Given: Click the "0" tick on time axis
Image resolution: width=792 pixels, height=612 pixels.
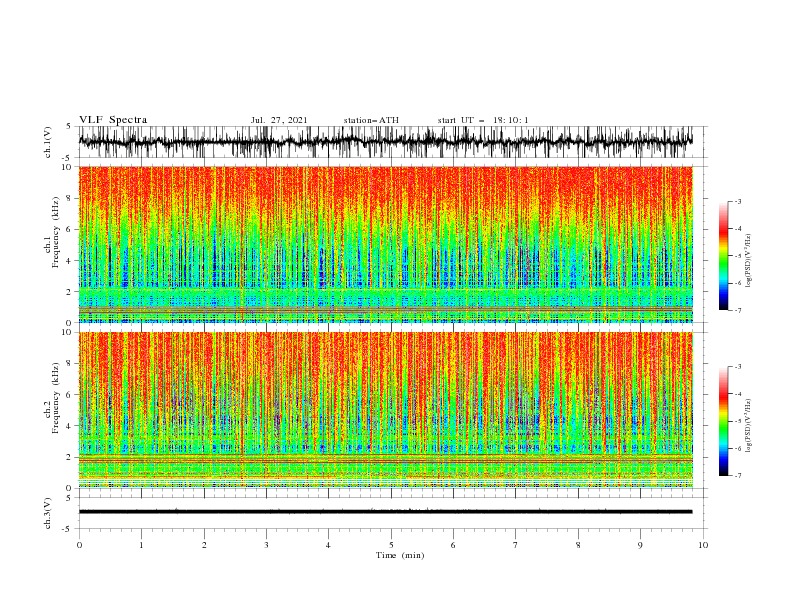Looking at the screenshot, I should 79,545.
